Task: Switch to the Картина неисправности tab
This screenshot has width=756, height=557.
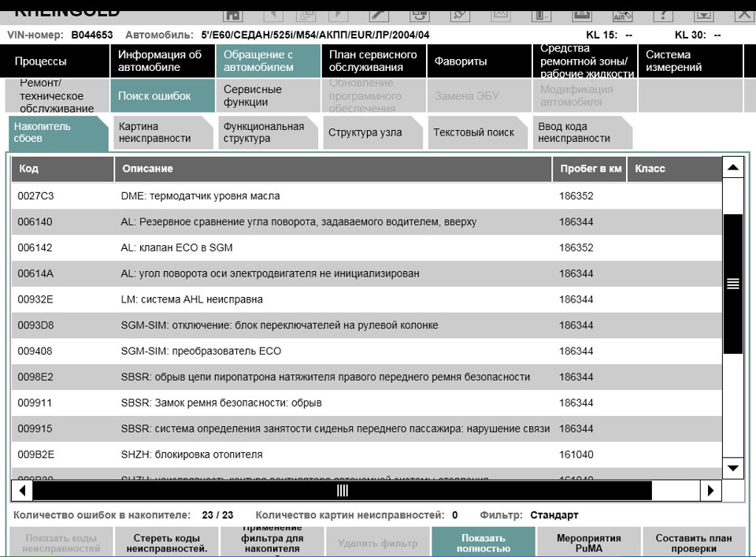Action: [163, 132]
